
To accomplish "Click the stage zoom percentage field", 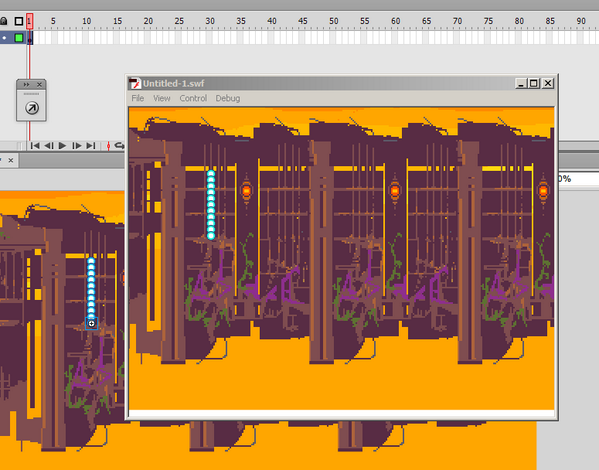I will coord(579,179).
